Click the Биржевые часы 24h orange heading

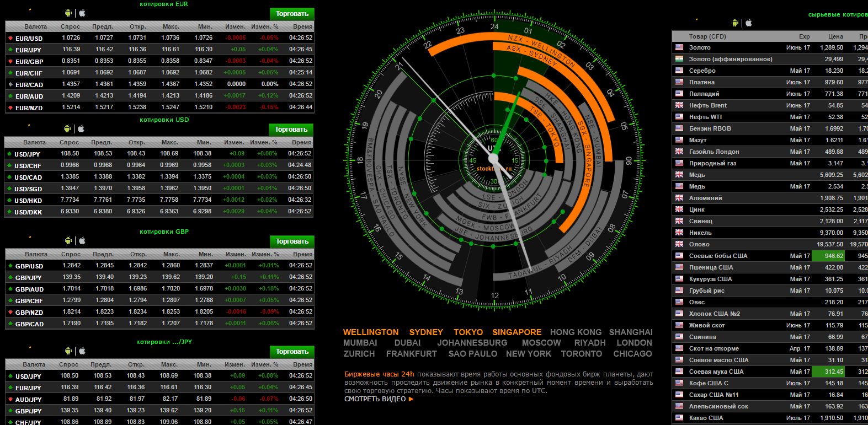[379, 374]
